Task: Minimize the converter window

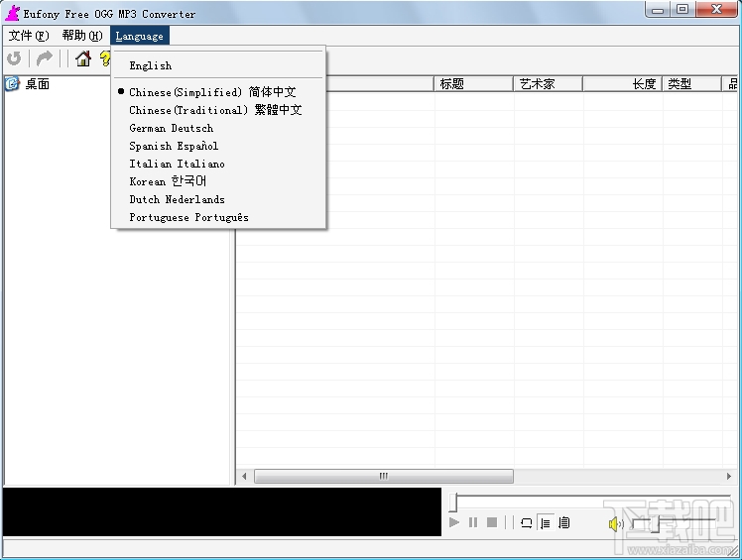Action: (x=658, y=10)
